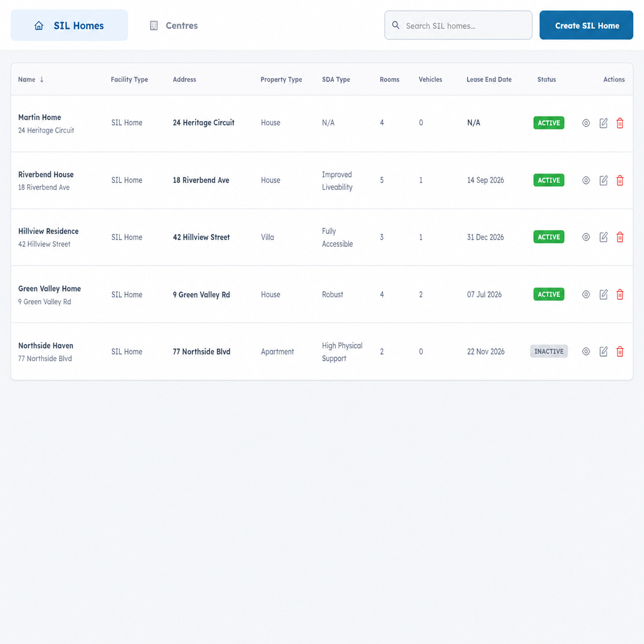The height and width of the screenshot is (644, 644).
Task: Click the Villa property type cell
Action: tap(268, 237)
